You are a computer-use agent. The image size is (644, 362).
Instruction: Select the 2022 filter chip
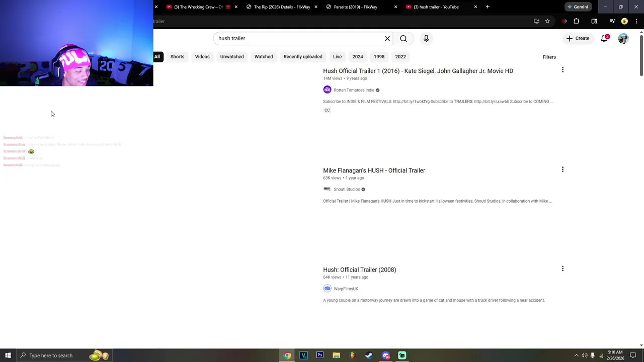pos(400,57)
